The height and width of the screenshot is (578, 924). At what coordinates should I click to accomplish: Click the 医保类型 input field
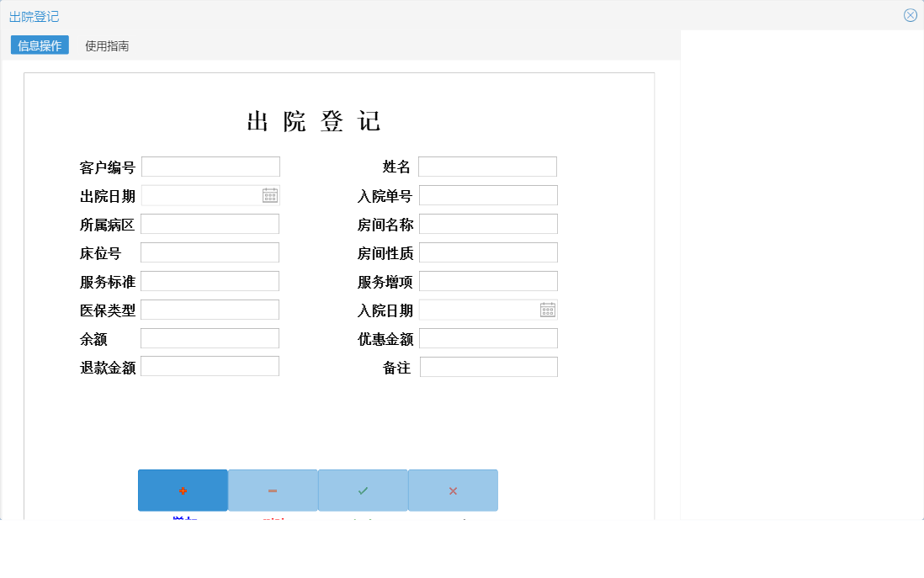(x=210, y=309)
